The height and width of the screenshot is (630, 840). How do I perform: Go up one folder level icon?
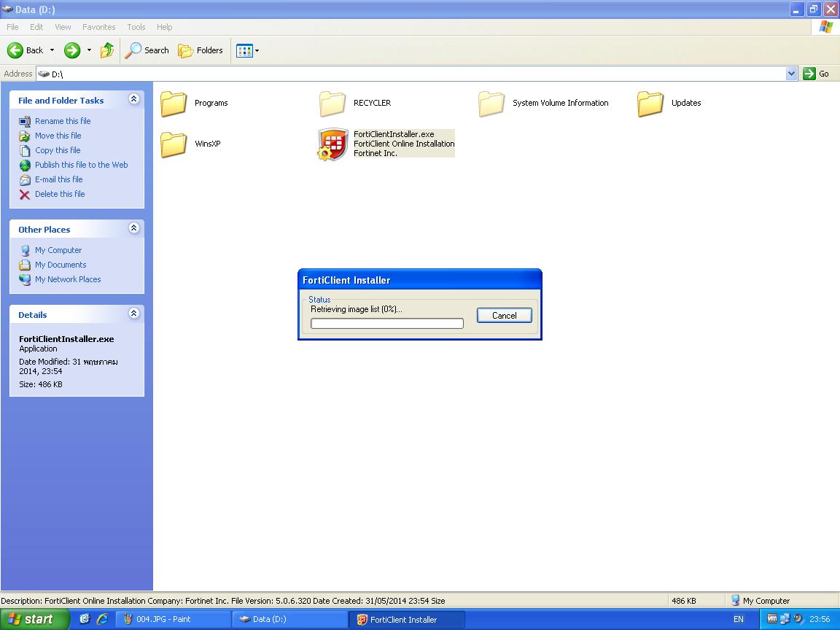[x=107, y=50]
